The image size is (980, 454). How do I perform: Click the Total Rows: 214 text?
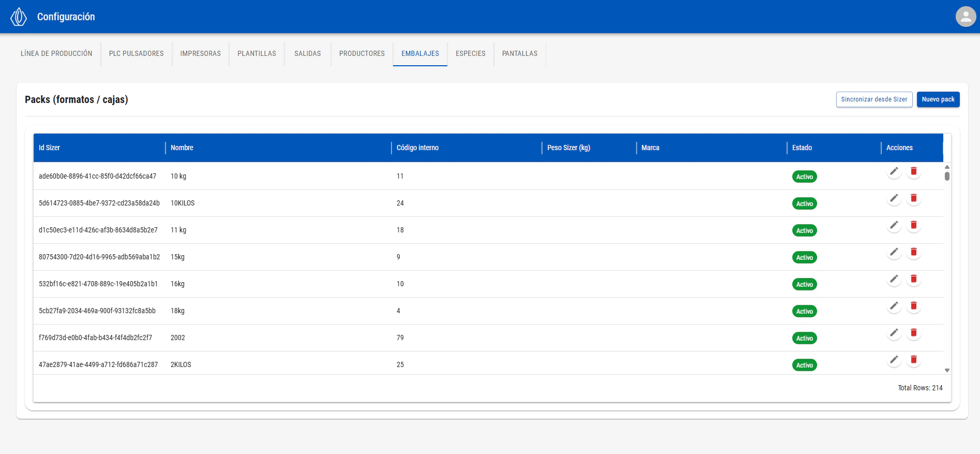(x=920, y=388)
